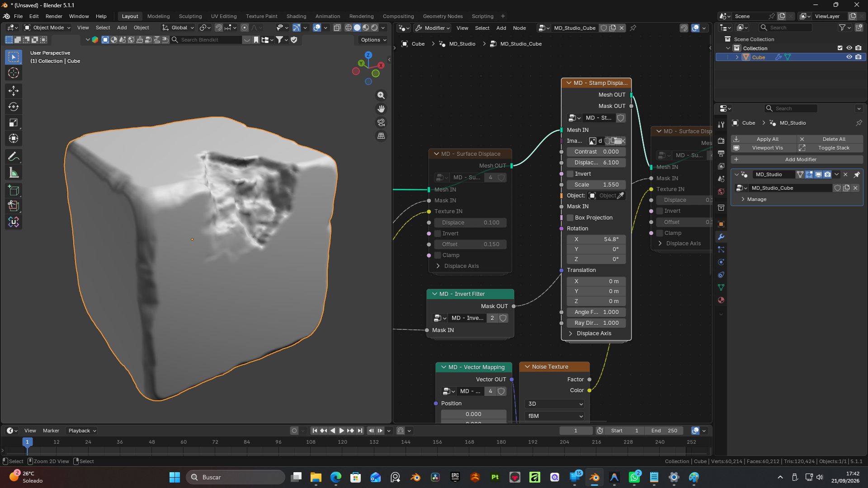Toggle Cube render camera icon in outliner
Screen dimensions: 868x488
858,57
